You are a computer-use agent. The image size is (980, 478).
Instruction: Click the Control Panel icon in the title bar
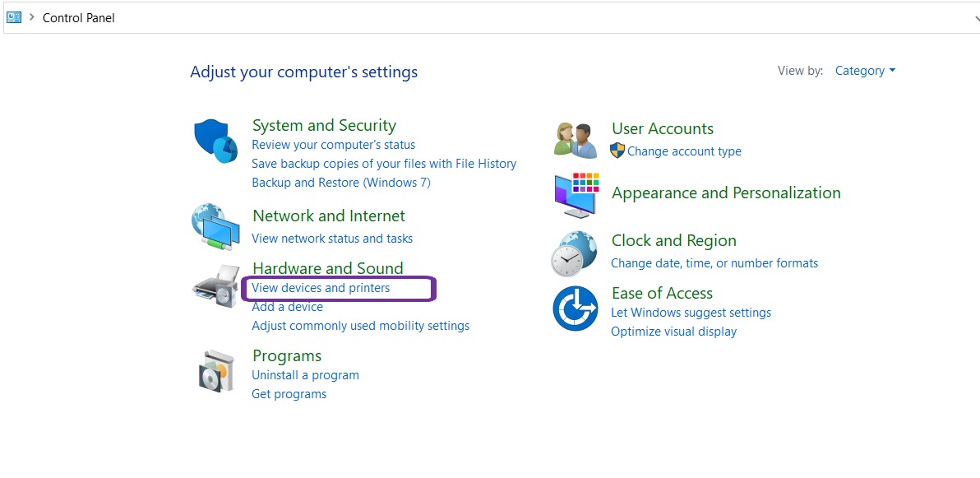click(13, 16)
